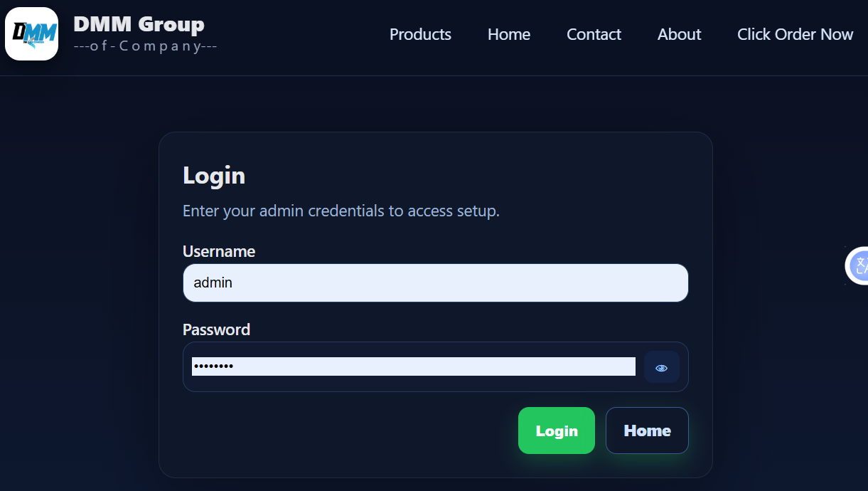Open the Products menu item
Viewport: 868px width, 491px height.
[420, 34]
